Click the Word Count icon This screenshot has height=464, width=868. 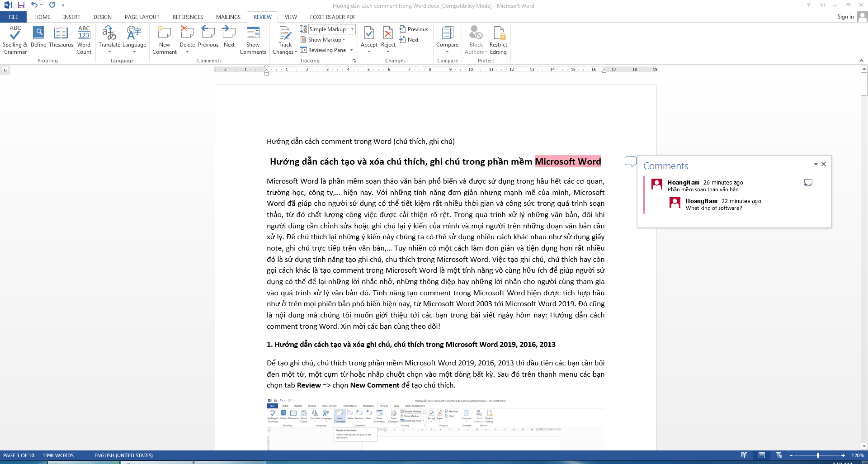(84, 34)
